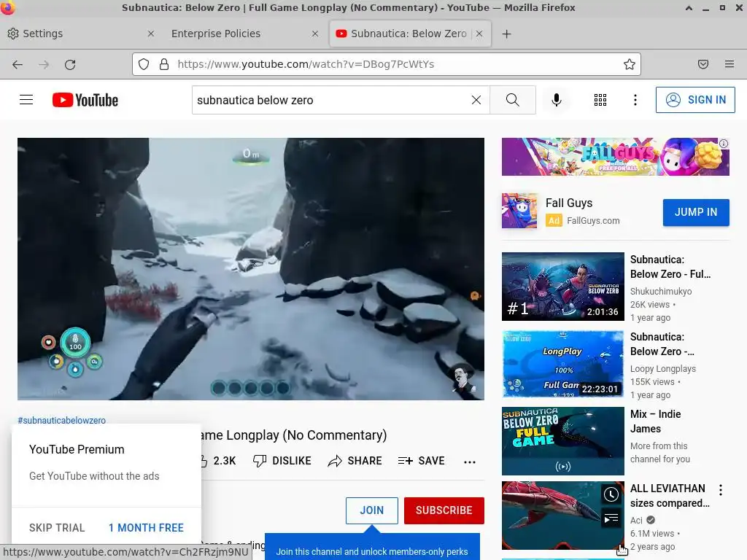
Task: Click the search magnifier button
Action: coord(513,100)
